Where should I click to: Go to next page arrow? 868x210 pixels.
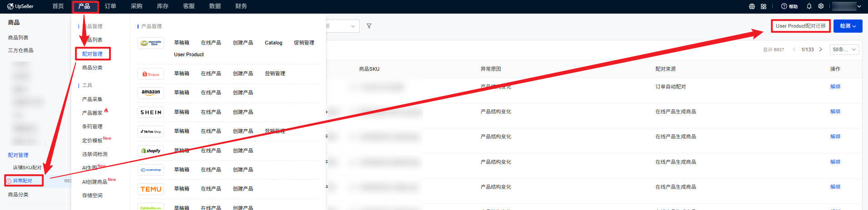[820, 49]
